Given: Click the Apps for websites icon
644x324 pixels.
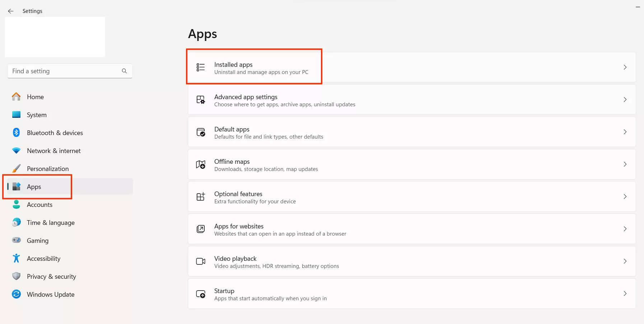Looking at the screenshot, I should [x=201, y=229].
